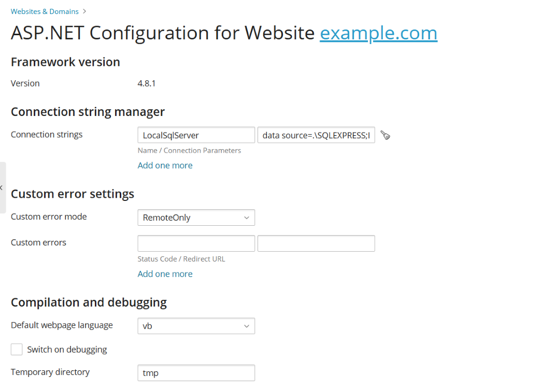This screenshot has width=556, height=392.
Task: Focus the LocalSqlServer name field
Action: click(196, 135)
